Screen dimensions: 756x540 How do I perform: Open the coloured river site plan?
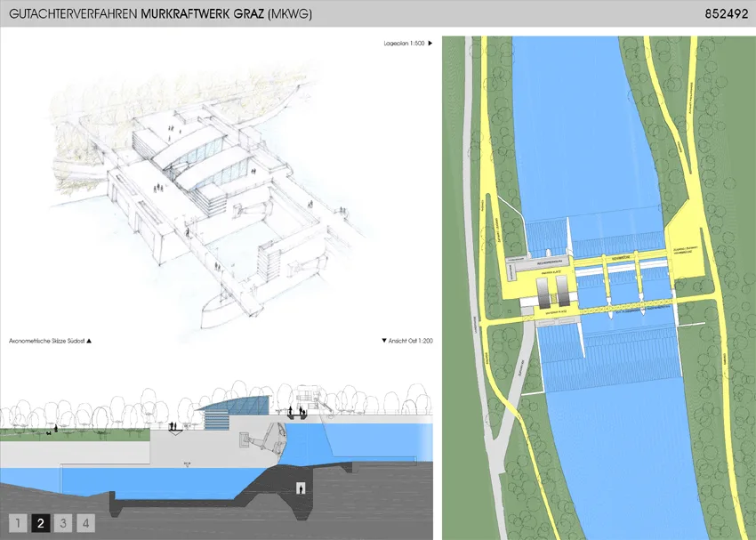[599, 288]
